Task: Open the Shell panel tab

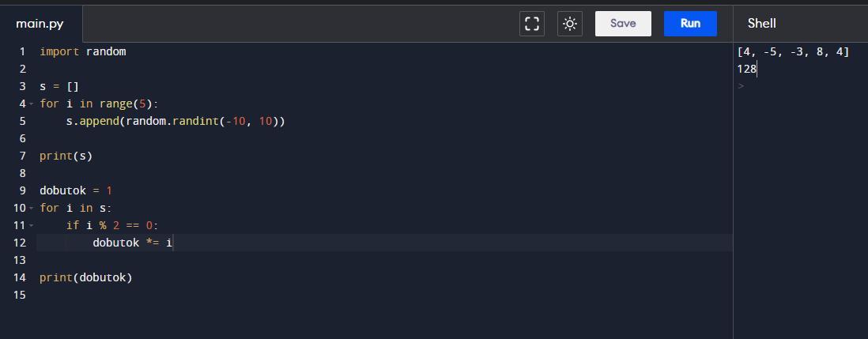Action: [x=762, y=23]
